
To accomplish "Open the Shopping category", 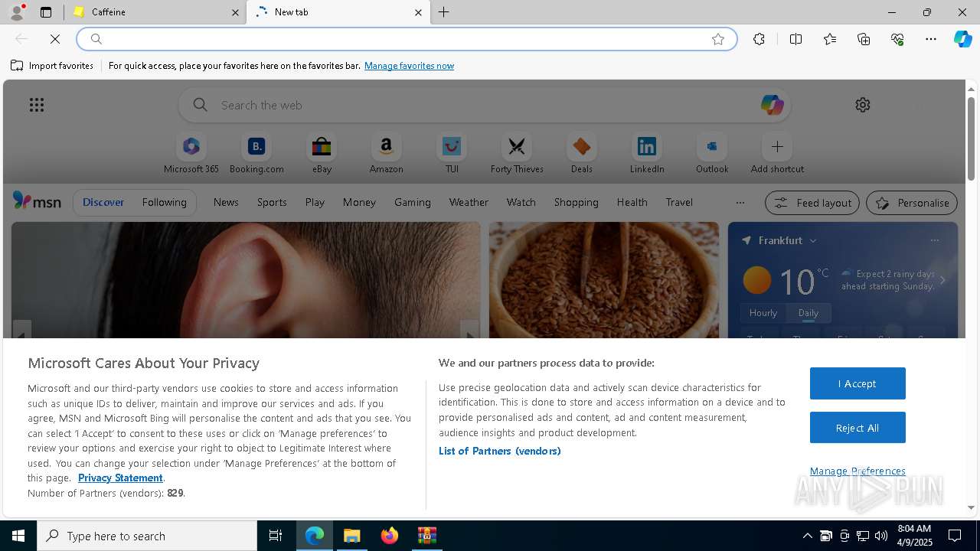I will (x=577, y=202).
